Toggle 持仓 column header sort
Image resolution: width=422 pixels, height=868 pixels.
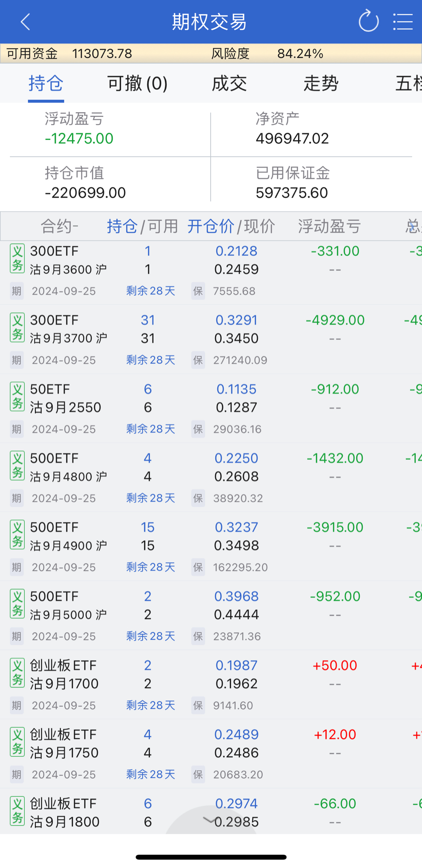(x=122, y=226)
